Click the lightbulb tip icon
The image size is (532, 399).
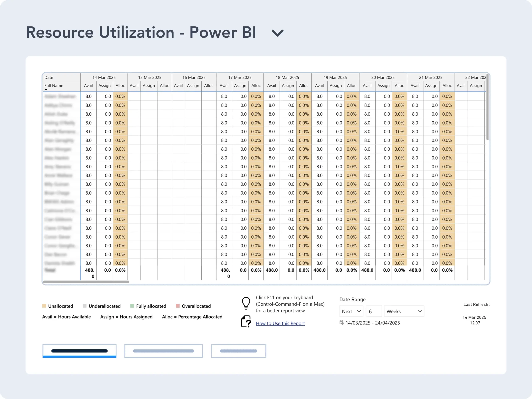coord(246,303)
